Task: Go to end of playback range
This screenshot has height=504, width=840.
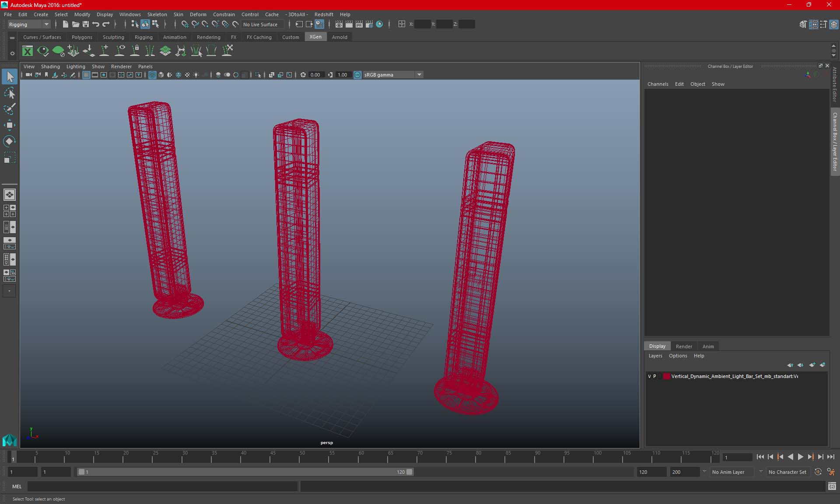Action: pos(830,457)
